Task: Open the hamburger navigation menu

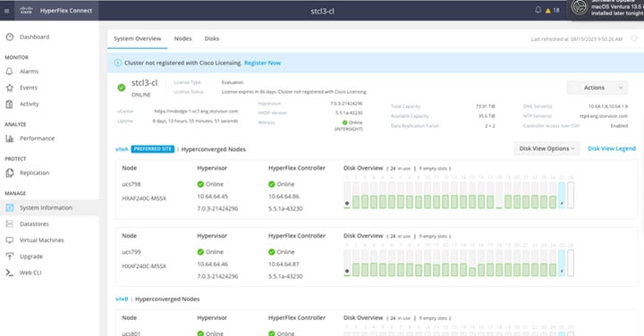Action: point(6,11)
